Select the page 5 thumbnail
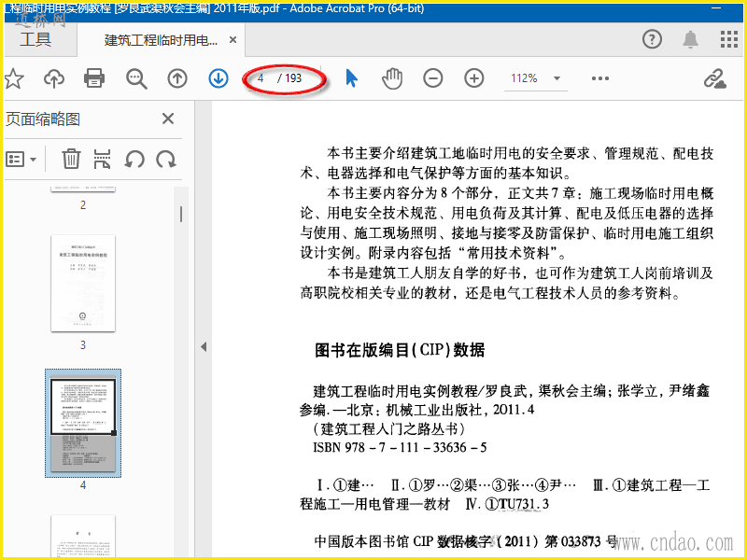This screenshot has width=747, height=560. pos(83,535)
